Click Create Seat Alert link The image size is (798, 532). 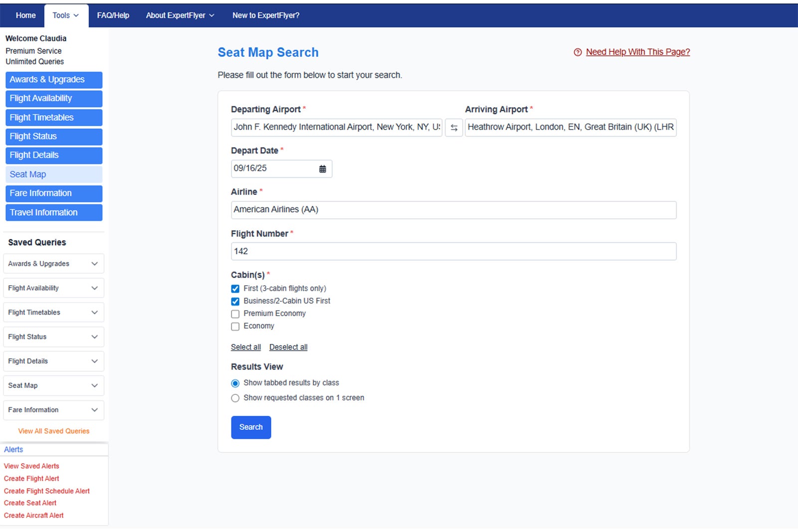pyautogui.click(x=30, y=503)
